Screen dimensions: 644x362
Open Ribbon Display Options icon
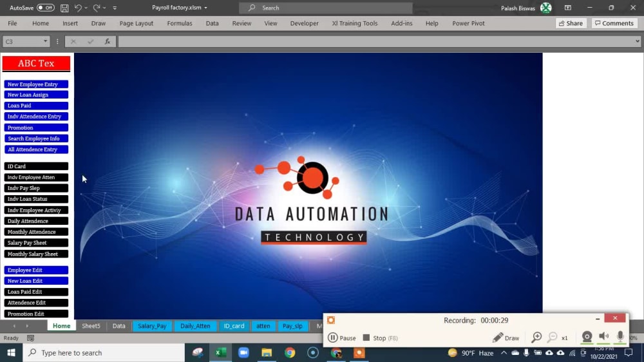pyautogui.click(x=568, y=8)
